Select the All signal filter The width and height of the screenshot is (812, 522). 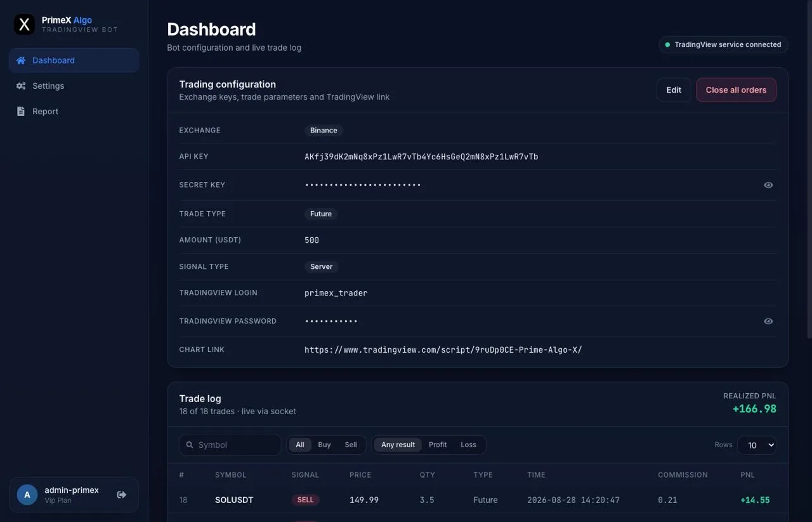coord(300,445)
